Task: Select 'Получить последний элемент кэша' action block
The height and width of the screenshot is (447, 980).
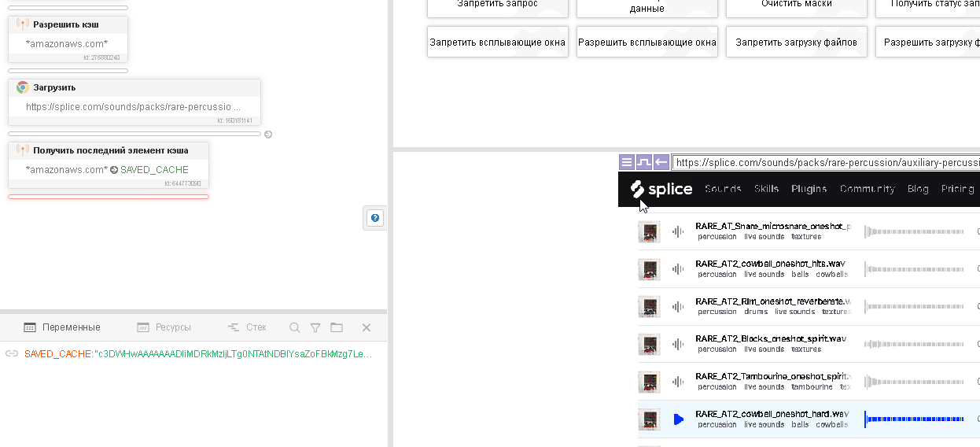Action: click(109, 164)
